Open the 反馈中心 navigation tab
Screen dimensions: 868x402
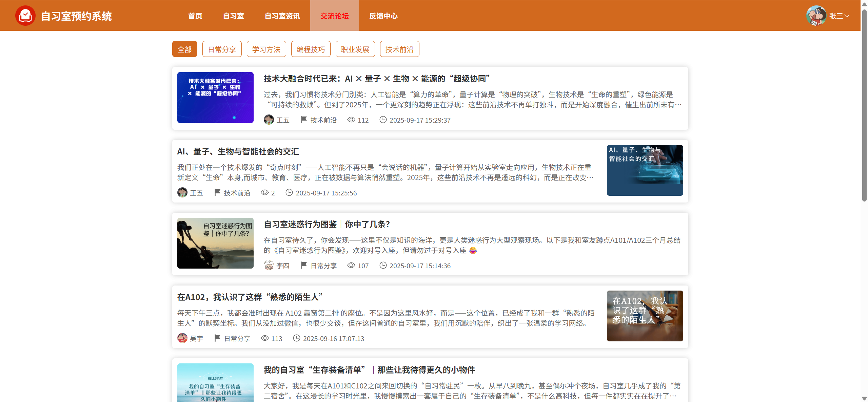point(383,16)
